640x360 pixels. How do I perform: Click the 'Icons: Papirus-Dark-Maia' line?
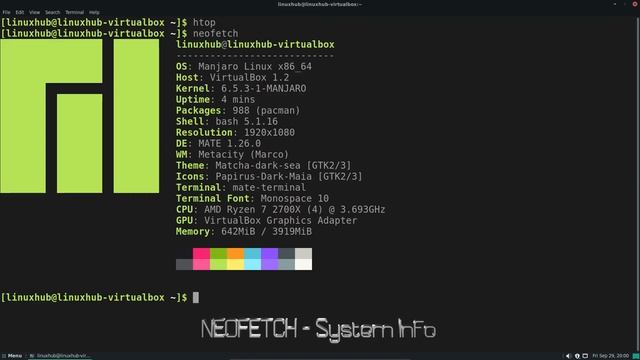pyautogui.click(x=269, y=177)
